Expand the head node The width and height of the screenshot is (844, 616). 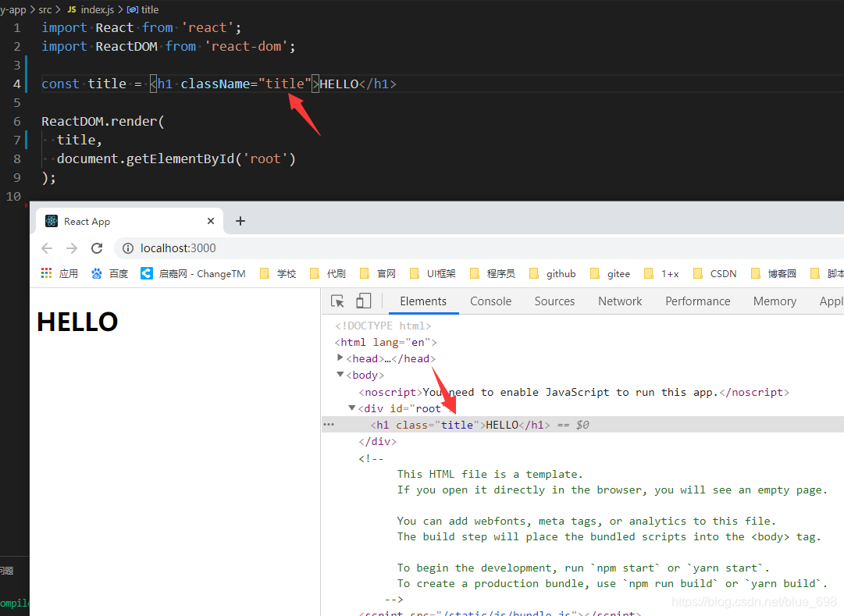point(340,358)
